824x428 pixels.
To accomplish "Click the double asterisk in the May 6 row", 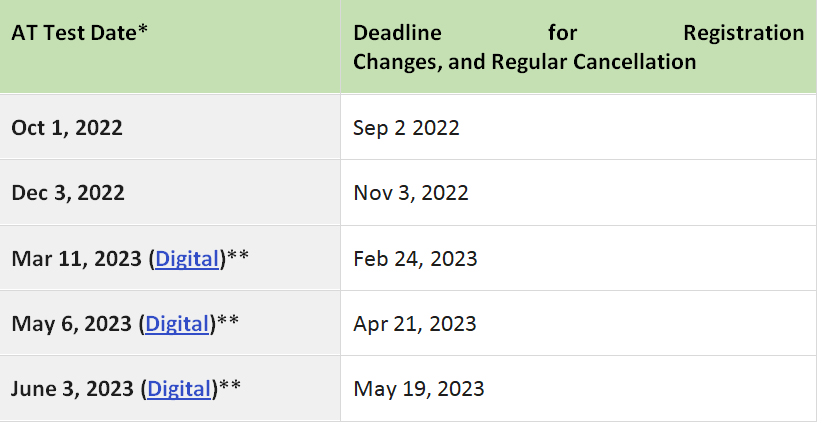I will click(230, 322).
